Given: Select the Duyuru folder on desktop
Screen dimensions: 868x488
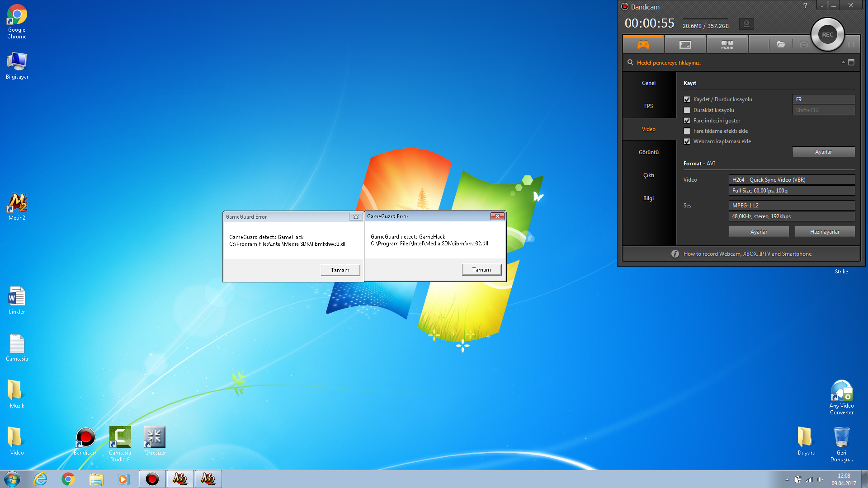Looking at the screenshot, I should click(x=807, y=441).
